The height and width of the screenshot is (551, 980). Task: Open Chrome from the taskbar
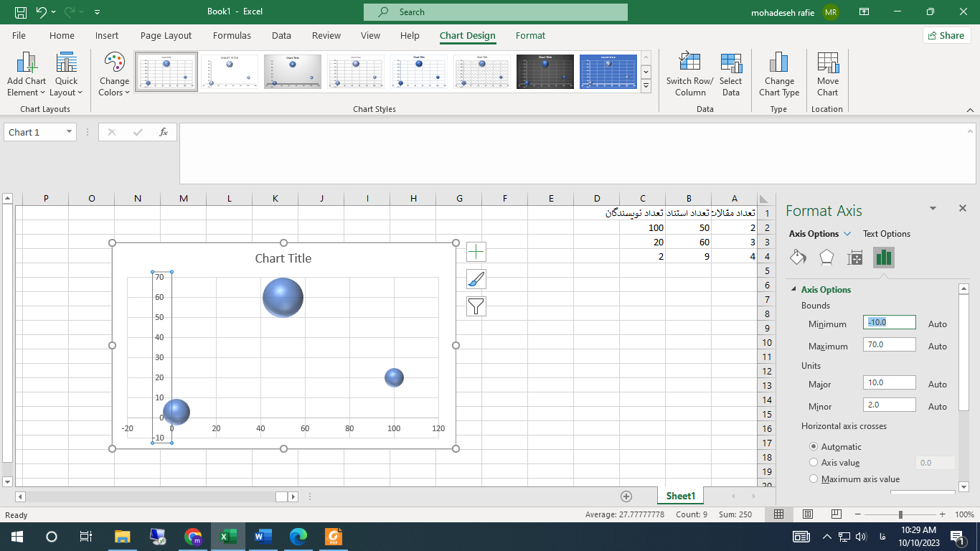[193, 536]
